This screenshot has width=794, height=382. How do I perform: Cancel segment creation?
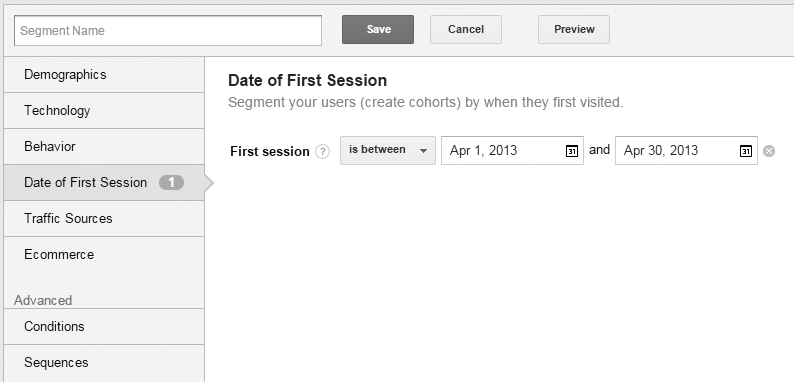pos(466,29)
